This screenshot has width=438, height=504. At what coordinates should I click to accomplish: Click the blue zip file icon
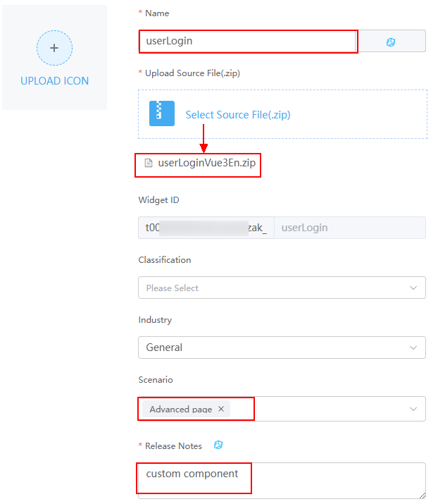pos(162,113)
